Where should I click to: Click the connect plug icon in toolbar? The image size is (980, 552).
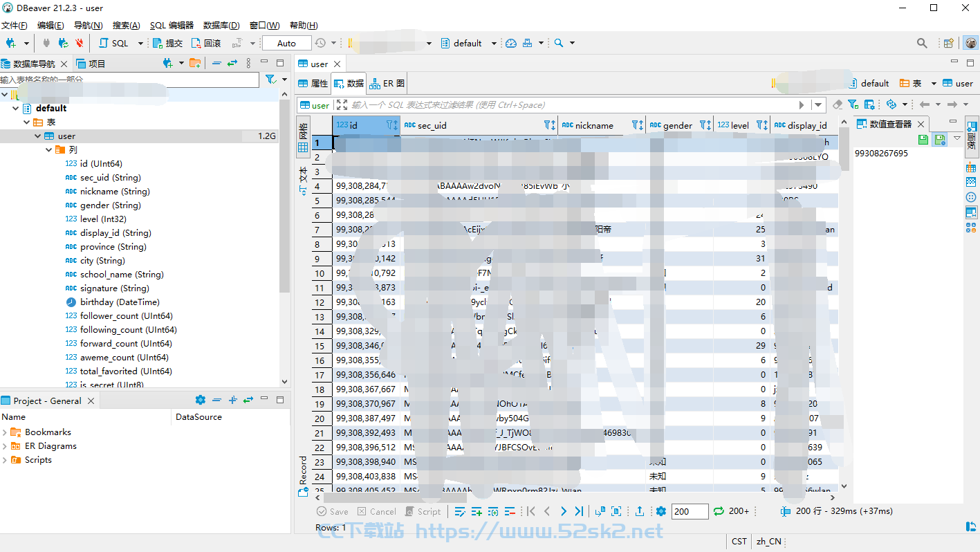[46, 43]
